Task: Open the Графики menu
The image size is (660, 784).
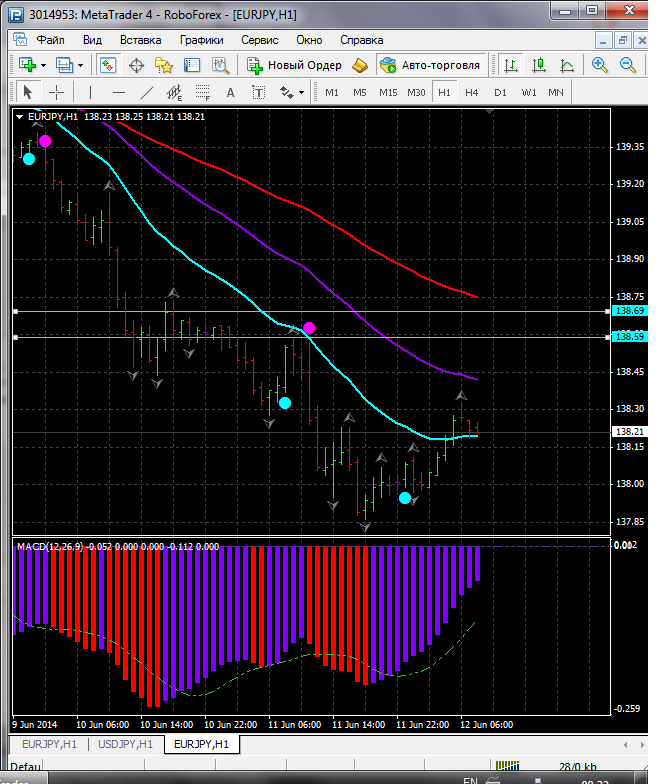Action: click(x=202, y=40)
